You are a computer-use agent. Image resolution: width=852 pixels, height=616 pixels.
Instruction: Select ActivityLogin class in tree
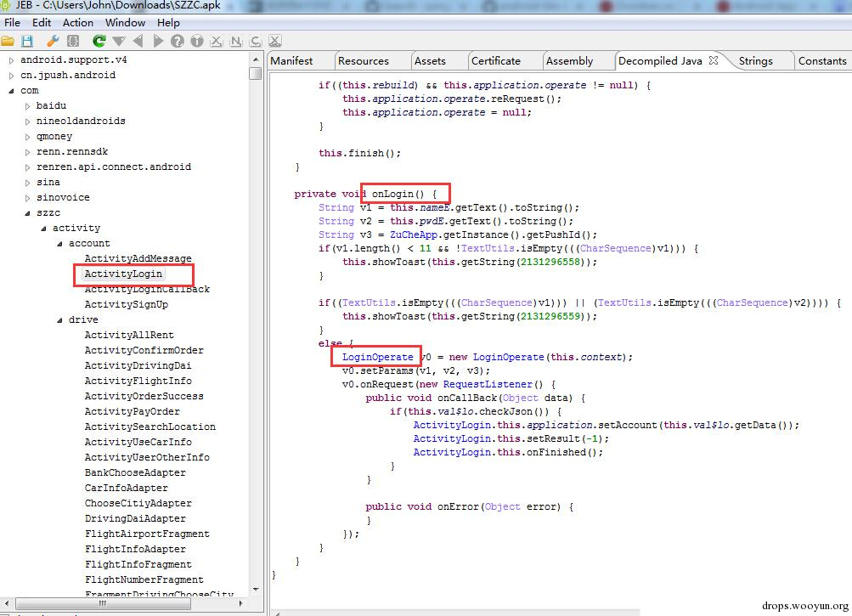coord(123,274)
